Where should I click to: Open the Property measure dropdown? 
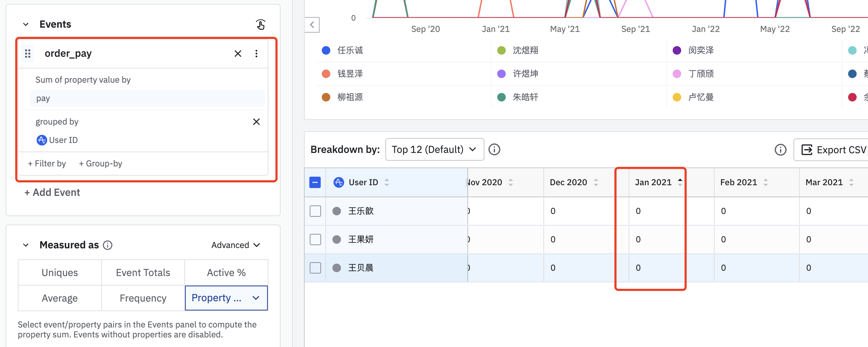(x=226, y=298)
